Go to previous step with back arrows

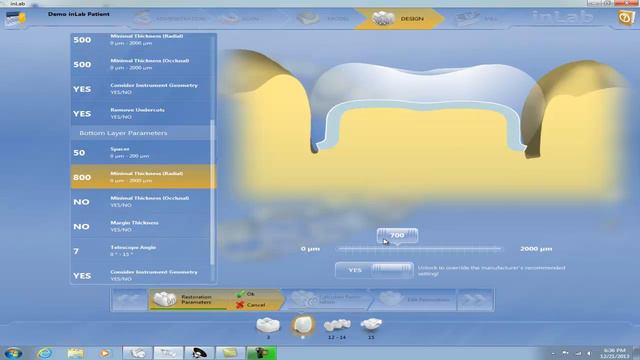129,300
